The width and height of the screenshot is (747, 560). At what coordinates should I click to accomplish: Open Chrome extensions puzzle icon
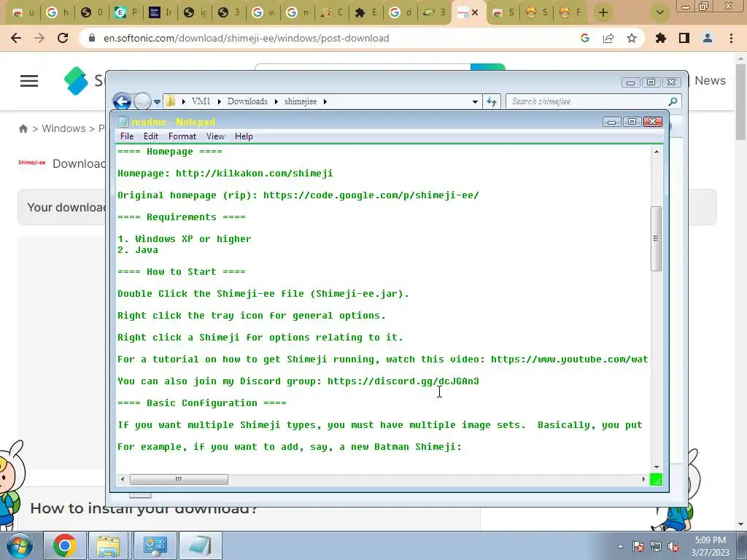click(661, 38)
